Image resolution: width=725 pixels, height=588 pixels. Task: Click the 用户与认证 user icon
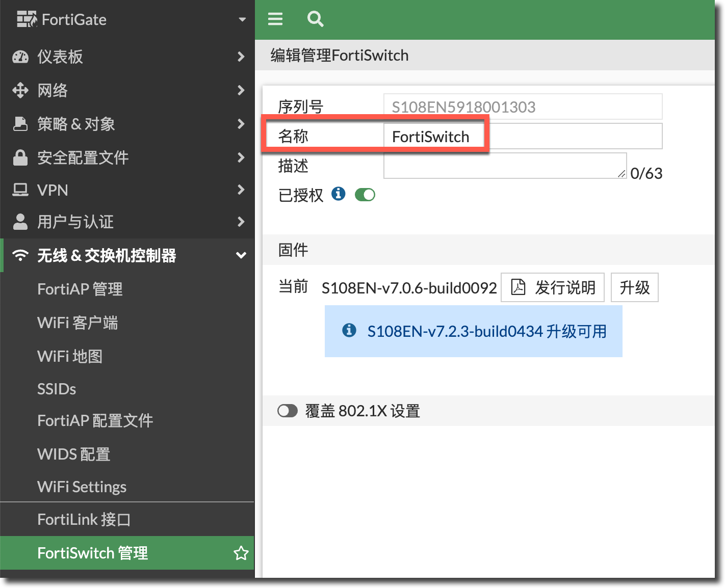20,222
